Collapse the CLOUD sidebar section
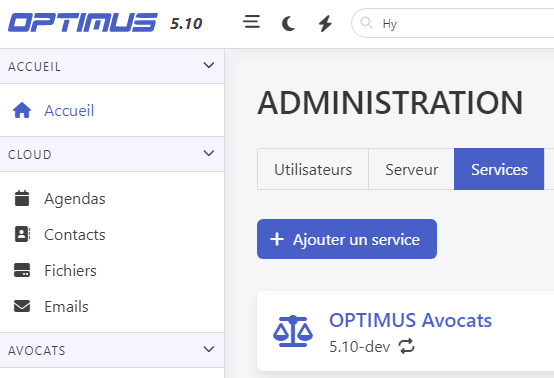 point(209,153)
